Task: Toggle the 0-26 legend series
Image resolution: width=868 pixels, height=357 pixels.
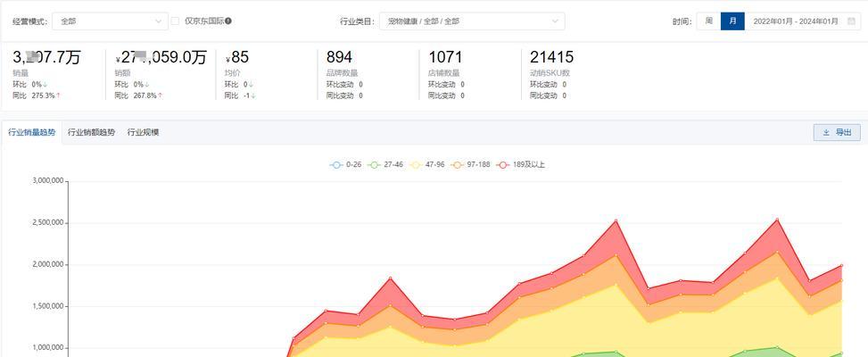Action: tap(345, 164)
